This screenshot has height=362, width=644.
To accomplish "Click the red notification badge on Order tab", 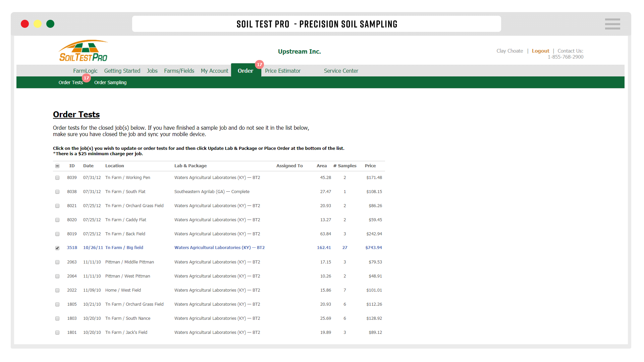I will coord(259,64).
